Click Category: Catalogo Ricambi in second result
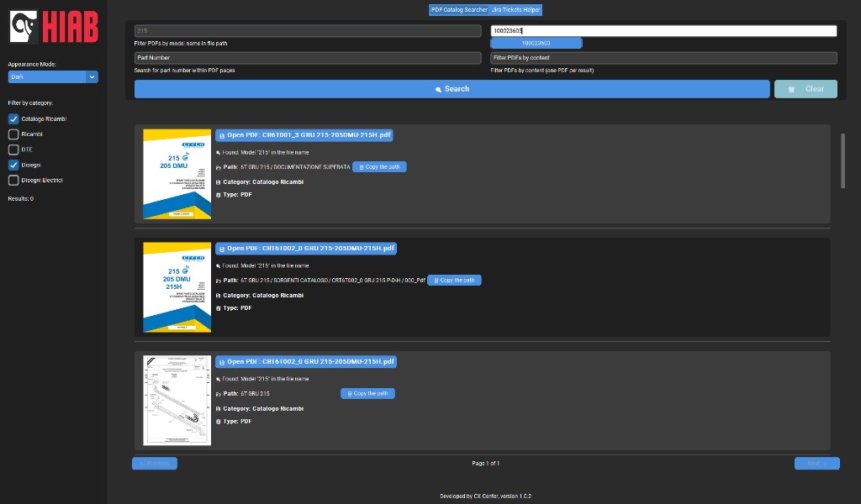This screenshot has height=504, width=861. pos(263,295)
